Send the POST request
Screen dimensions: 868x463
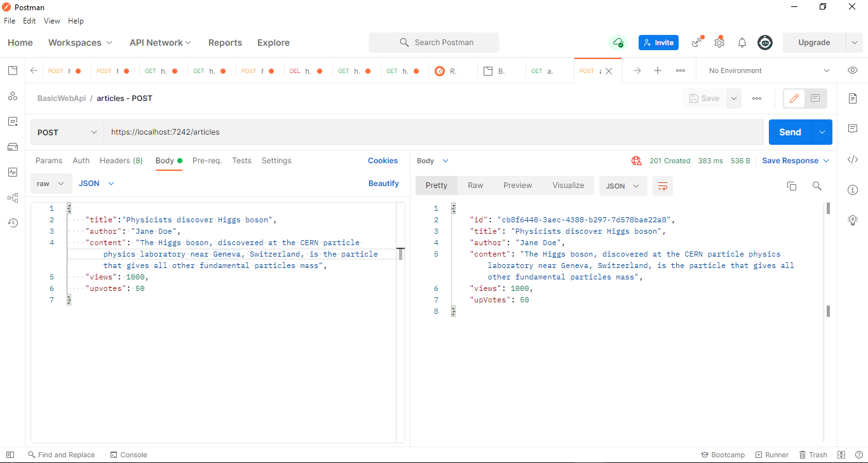tap(790, 132)
